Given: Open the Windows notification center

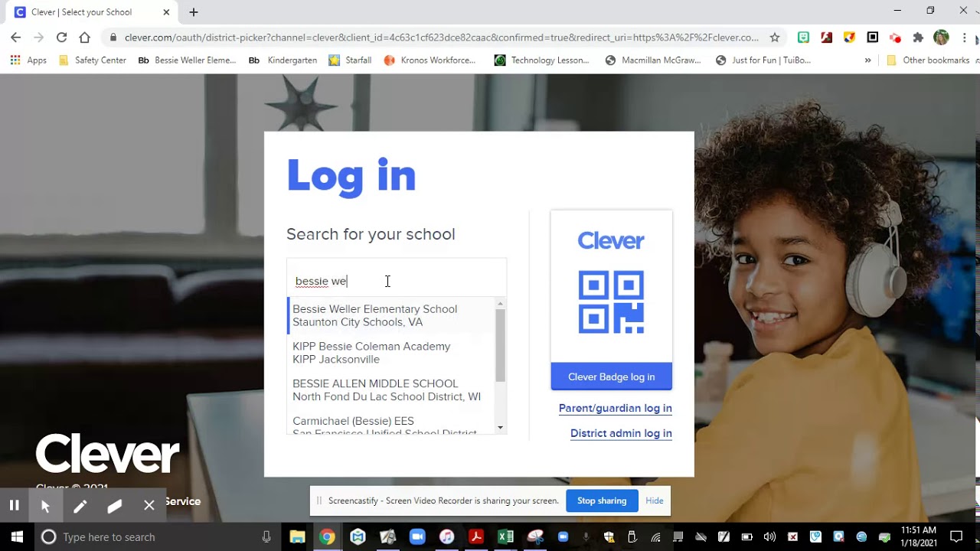Looking at the screenshot, I should (x=955, y=536).
